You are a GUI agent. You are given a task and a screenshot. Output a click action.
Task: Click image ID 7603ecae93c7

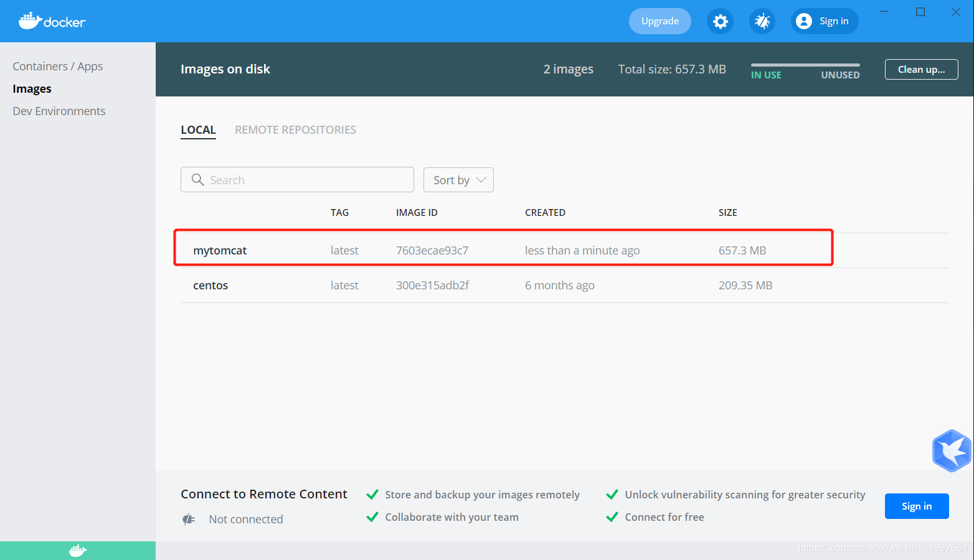432,251
